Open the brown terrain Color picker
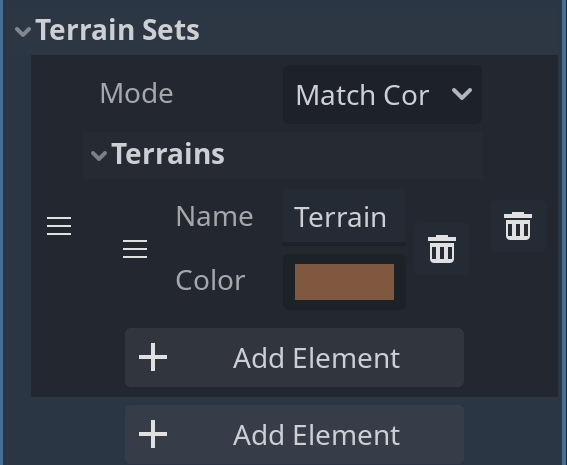Image resolution: width=567 pixels, height=465 pixels. coord(344,282)
